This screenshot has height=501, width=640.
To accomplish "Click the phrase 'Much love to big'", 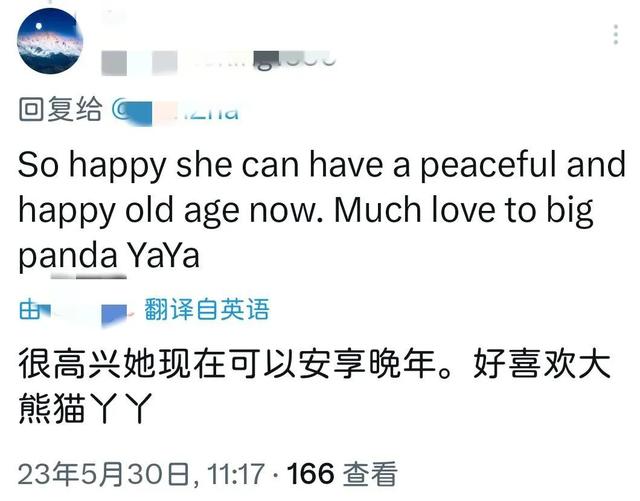I will point(464,211).
